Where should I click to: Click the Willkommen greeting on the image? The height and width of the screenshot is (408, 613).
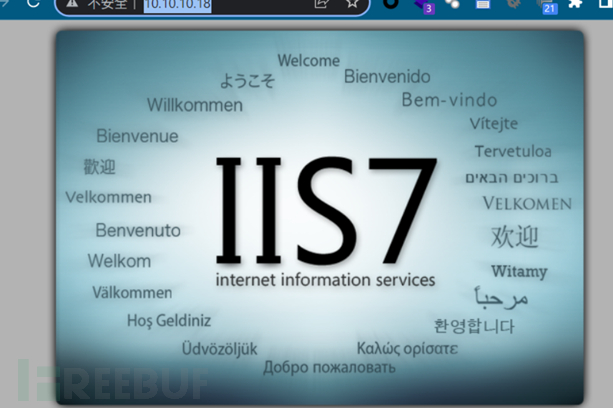[195, 105]
